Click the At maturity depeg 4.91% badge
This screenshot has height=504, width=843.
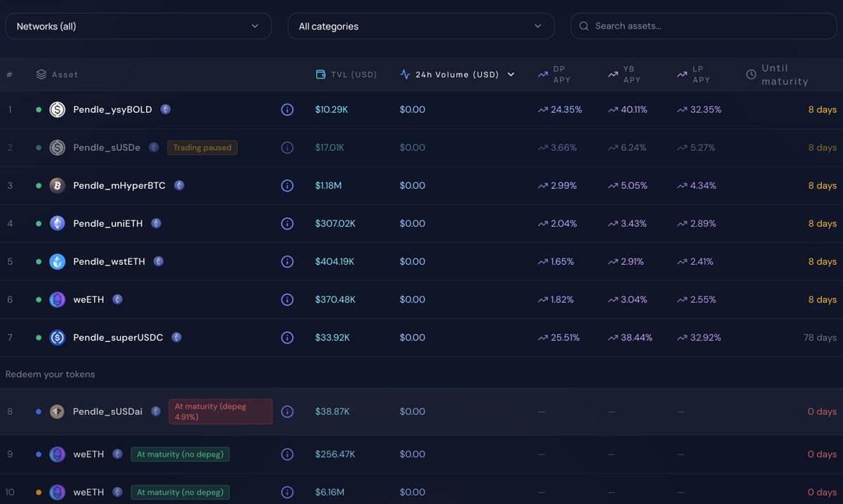[x=221, y=411]
